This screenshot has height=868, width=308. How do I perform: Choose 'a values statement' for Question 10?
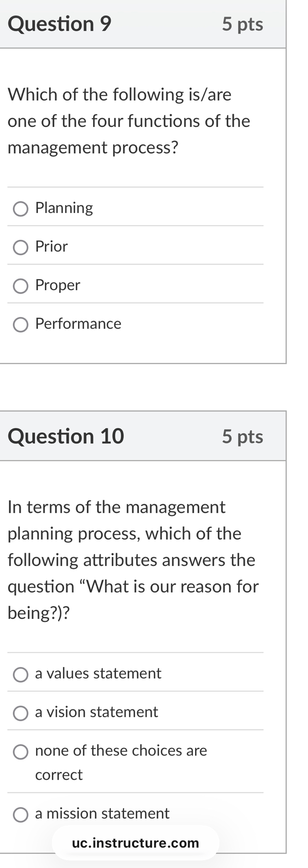coord(20,674)
